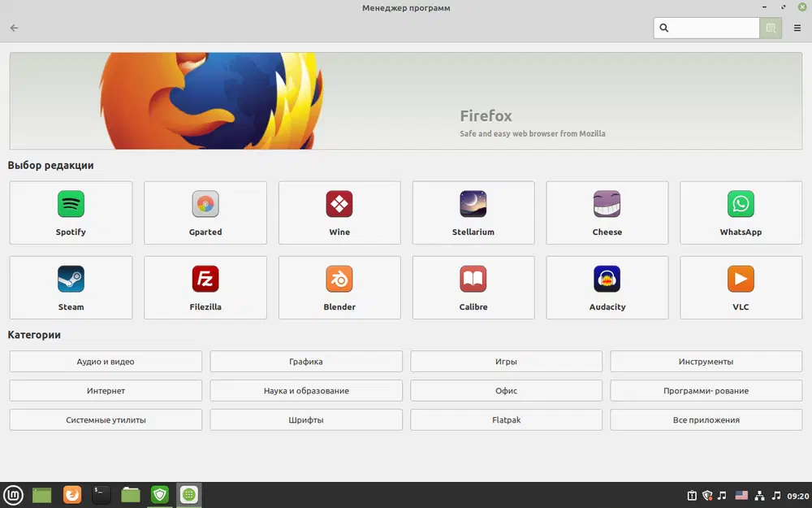Launch Firefox from the taskbar
This screenshot has width=812, height=508.
pyautogui.click(x=72, y=495)
